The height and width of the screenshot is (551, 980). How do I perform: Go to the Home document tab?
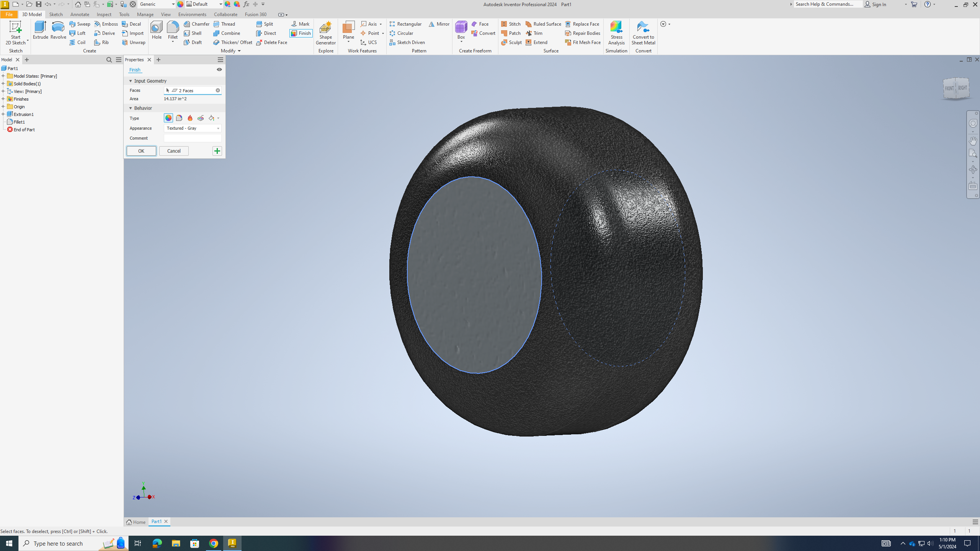[136, 522]
